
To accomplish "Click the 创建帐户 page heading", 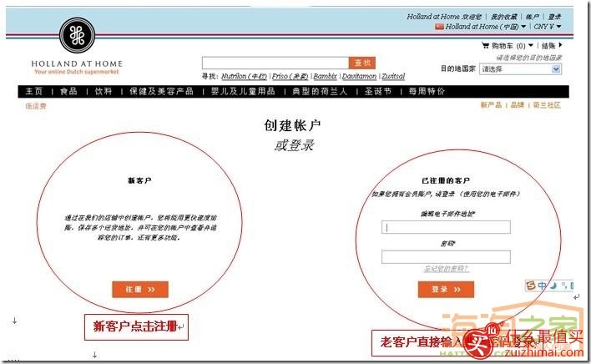I will click(x=292, y=125).
